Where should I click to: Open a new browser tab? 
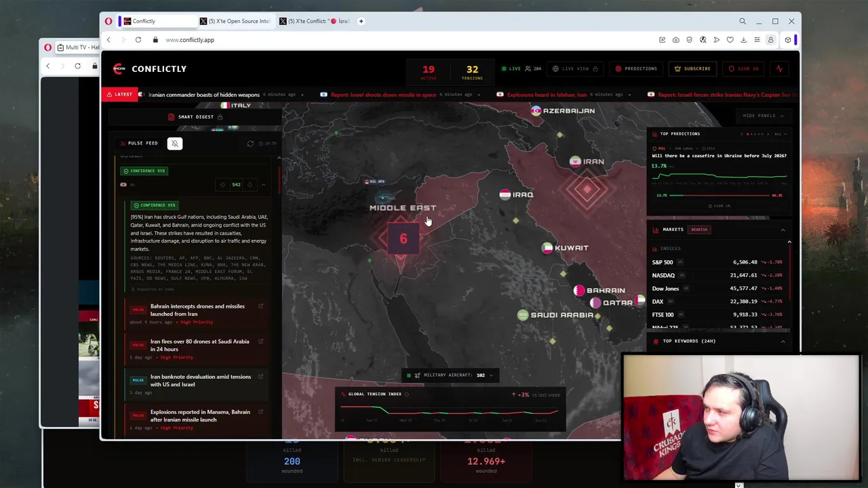click(361, 21)
